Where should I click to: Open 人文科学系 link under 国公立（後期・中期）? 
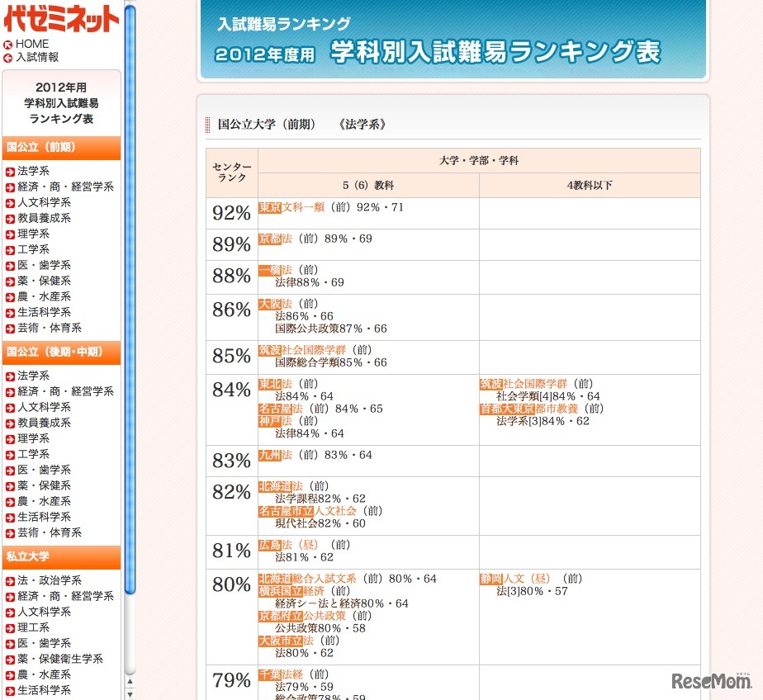(45, 407)
